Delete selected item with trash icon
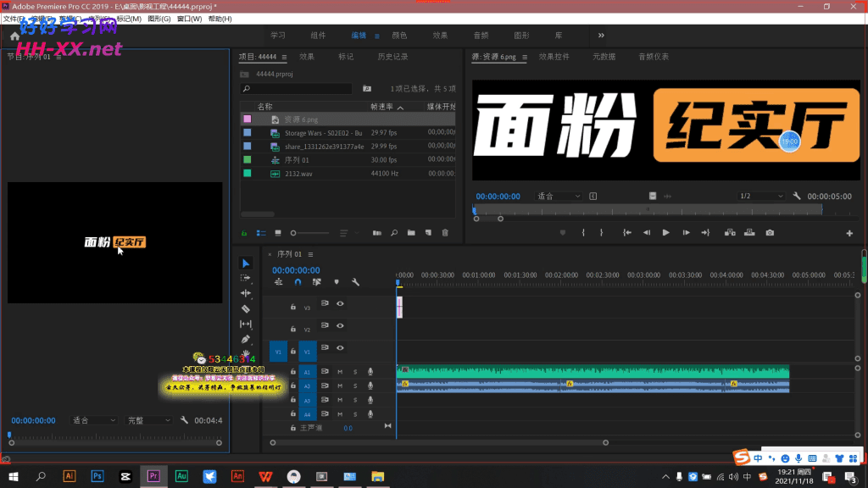The image size is (868, 488). [x=445, y=233]
